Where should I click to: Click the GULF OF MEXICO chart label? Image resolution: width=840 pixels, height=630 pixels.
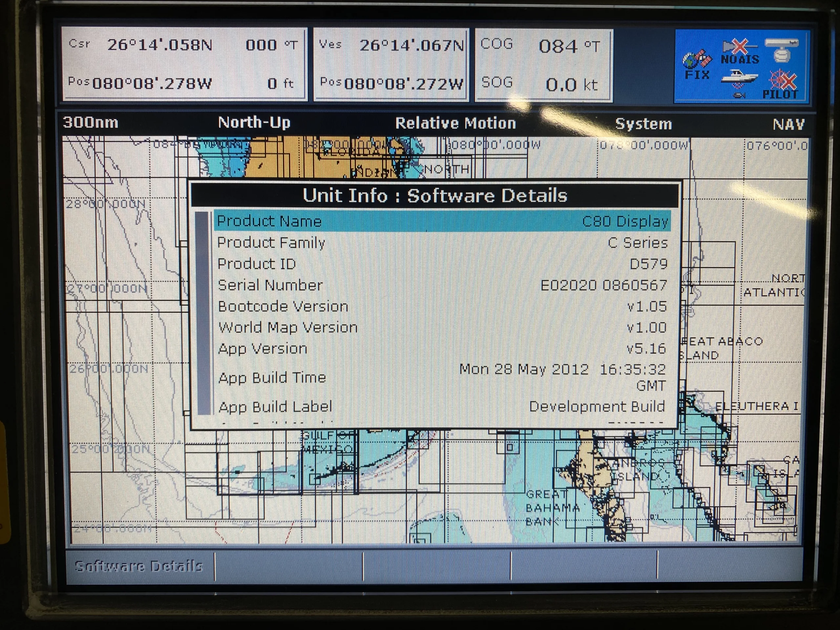329,443
